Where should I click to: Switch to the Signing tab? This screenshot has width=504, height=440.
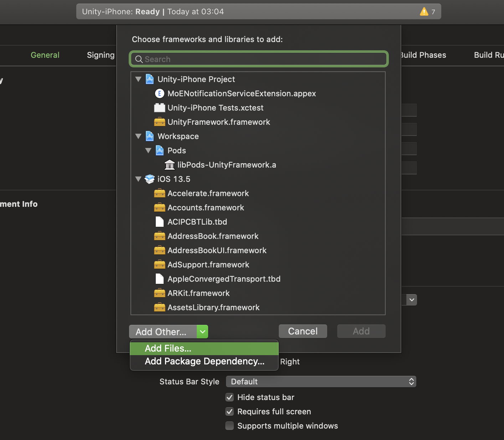tap(101, 55)
